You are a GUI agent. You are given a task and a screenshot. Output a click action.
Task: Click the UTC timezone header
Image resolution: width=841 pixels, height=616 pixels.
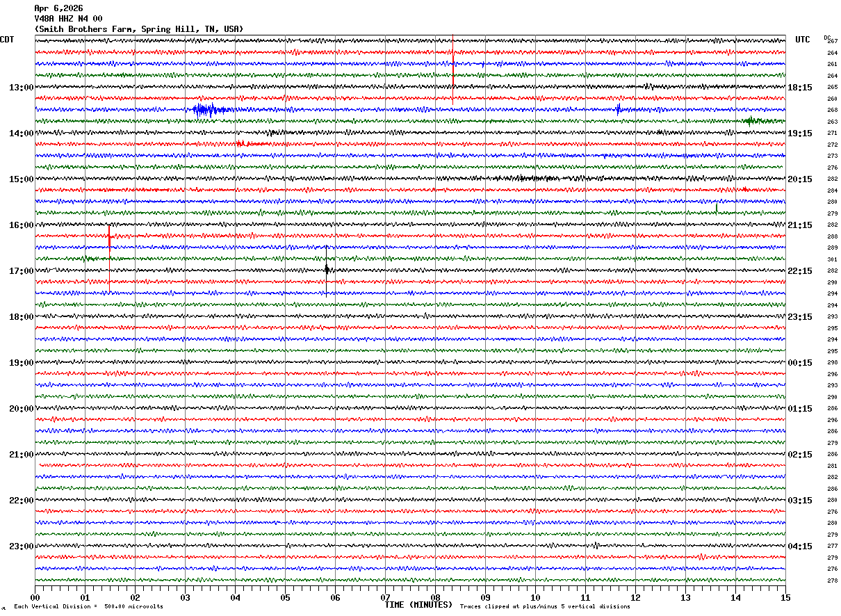point(803,40)
